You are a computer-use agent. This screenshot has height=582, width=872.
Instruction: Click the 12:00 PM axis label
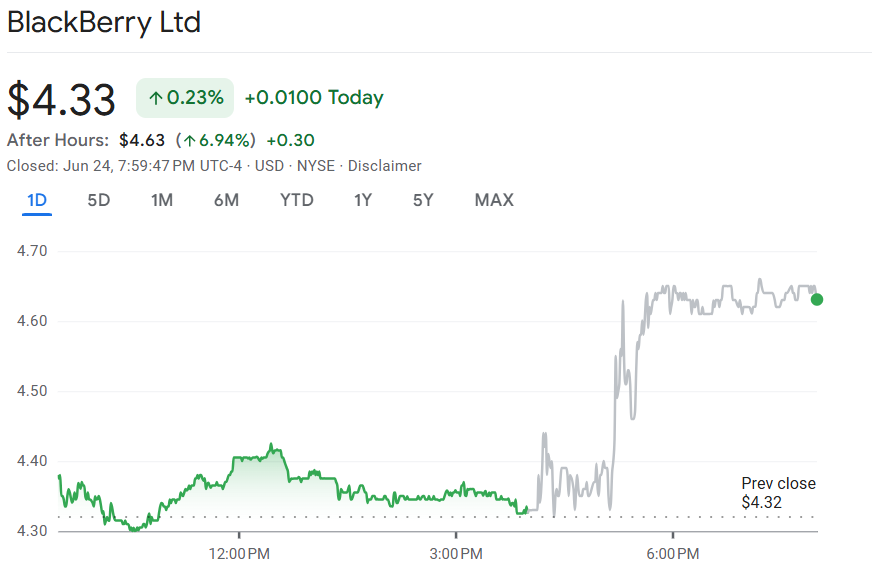click(x=240, y=554)
